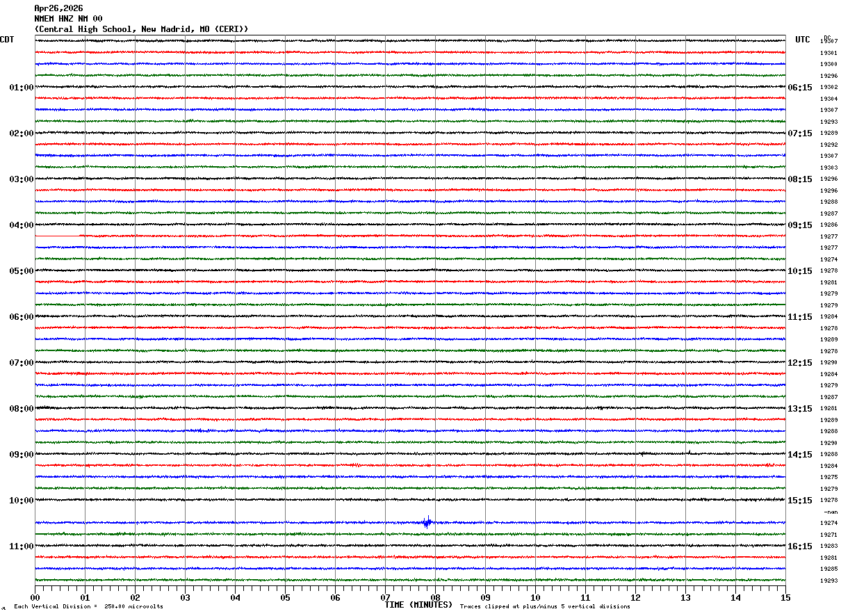Click the 11 minute mark on the time axis
The width and height of the screenshot is (841, 616).
point(585,597)
